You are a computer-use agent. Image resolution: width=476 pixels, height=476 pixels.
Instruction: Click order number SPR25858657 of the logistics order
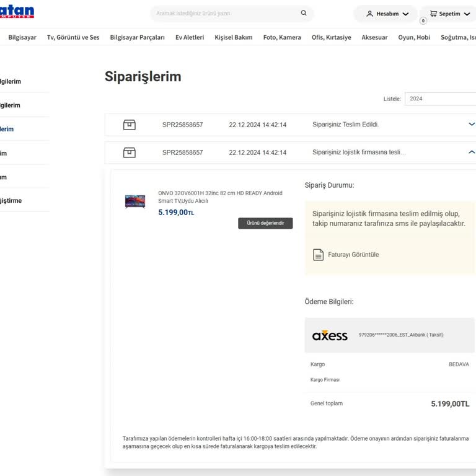click(x=182, y=152)
